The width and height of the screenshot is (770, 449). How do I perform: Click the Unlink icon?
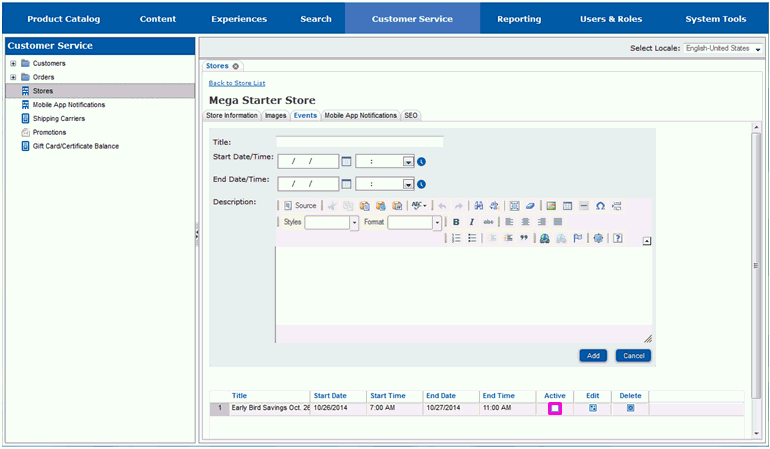561,238
